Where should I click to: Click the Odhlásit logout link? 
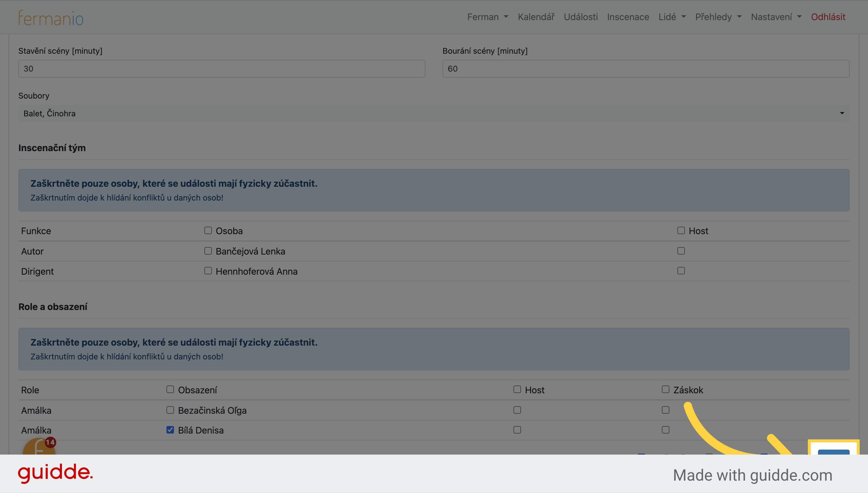tap(828, 17)
